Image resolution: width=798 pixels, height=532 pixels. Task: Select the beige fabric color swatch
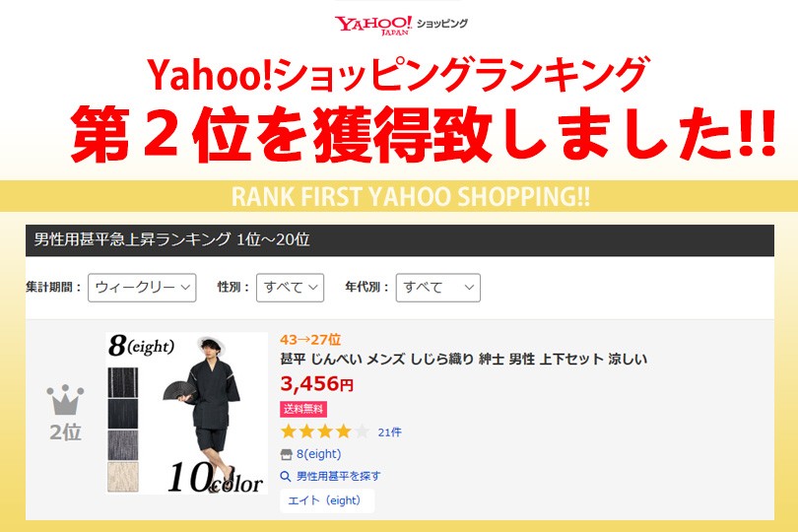(123, 478)
